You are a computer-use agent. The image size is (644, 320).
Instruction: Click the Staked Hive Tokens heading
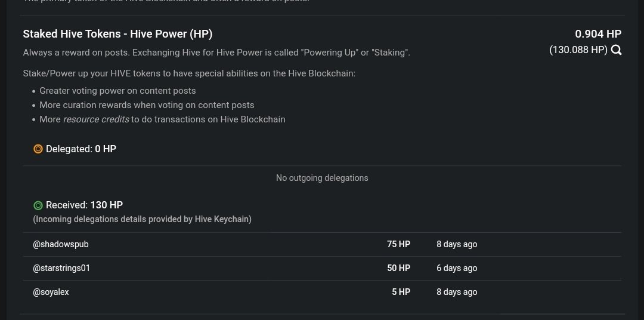117,34
